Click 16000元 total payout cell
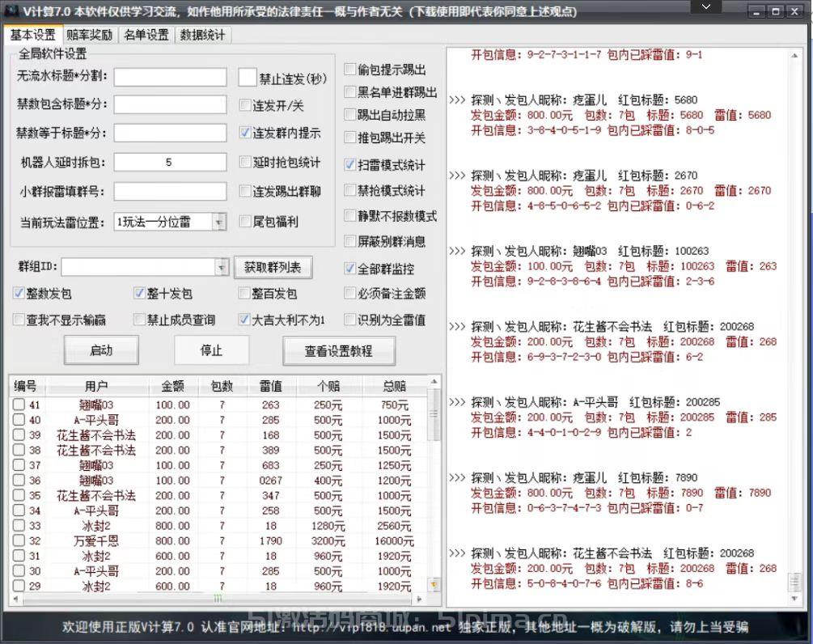The image size is (813, 644). tap(394, 540)
